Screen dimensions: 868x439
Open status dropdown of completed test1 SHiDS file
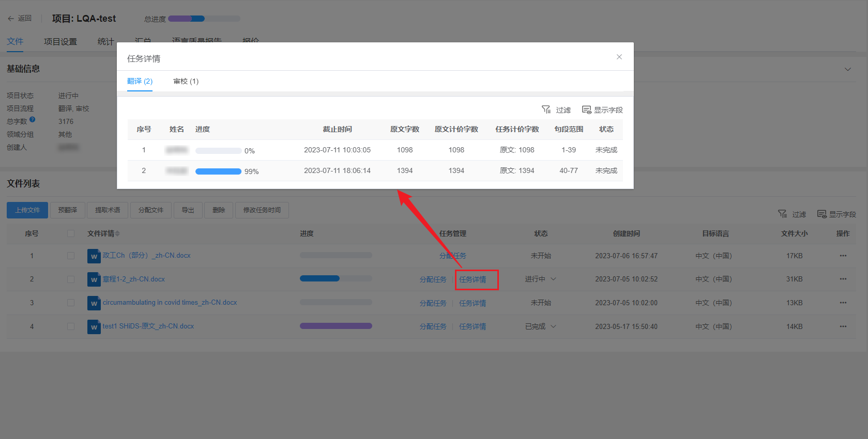click(x=553, y=326)
